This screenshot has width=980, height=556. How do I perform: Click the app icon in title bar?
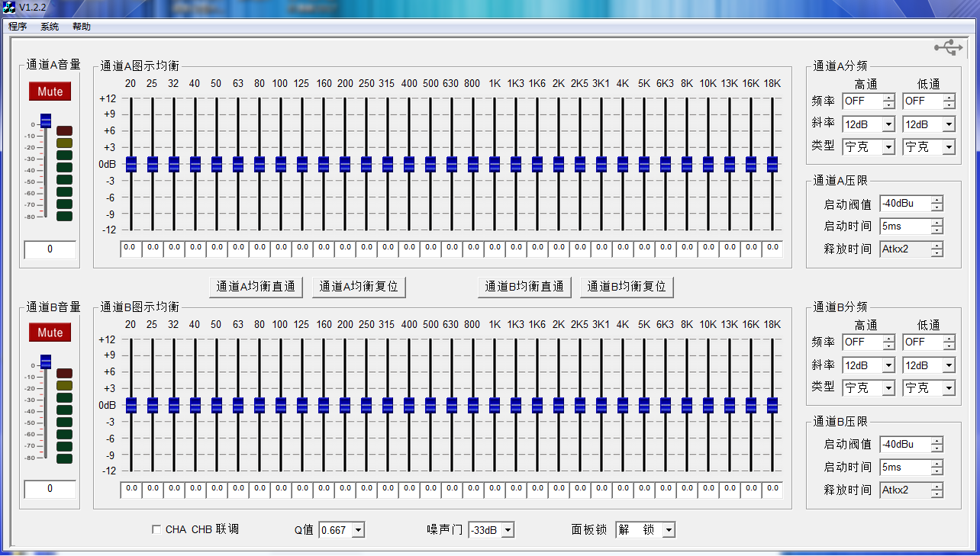point(8,7)
